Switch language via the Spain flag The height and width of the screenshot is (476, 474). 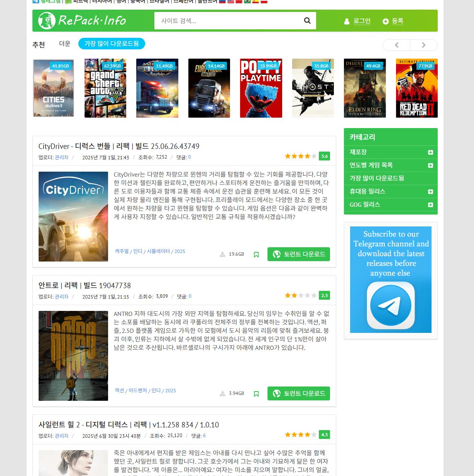tap(256, 1)
